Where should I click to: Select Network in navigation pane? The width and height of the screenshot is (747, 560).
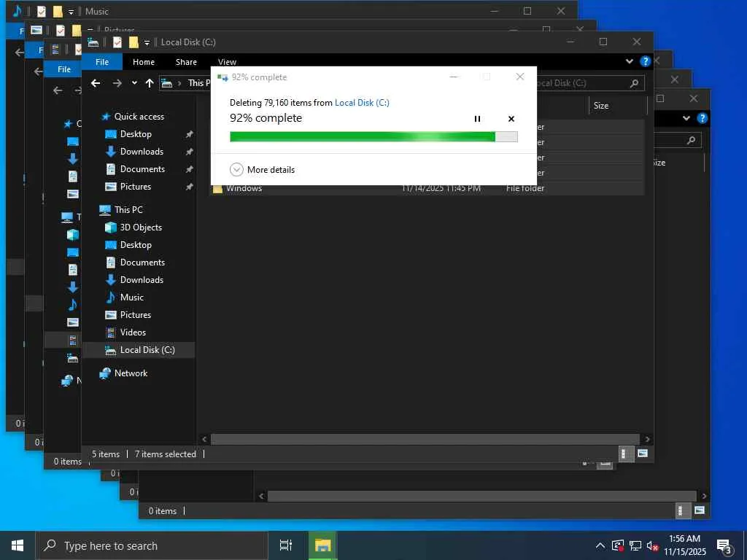coord(131,373)
